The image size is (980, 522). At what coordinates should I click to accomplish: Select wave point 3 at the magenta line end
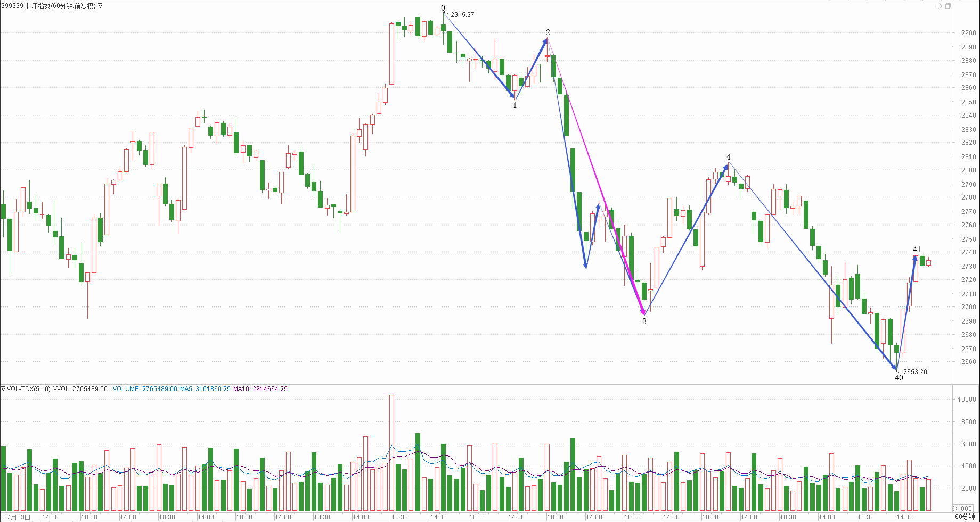click(x=644, y=321)
